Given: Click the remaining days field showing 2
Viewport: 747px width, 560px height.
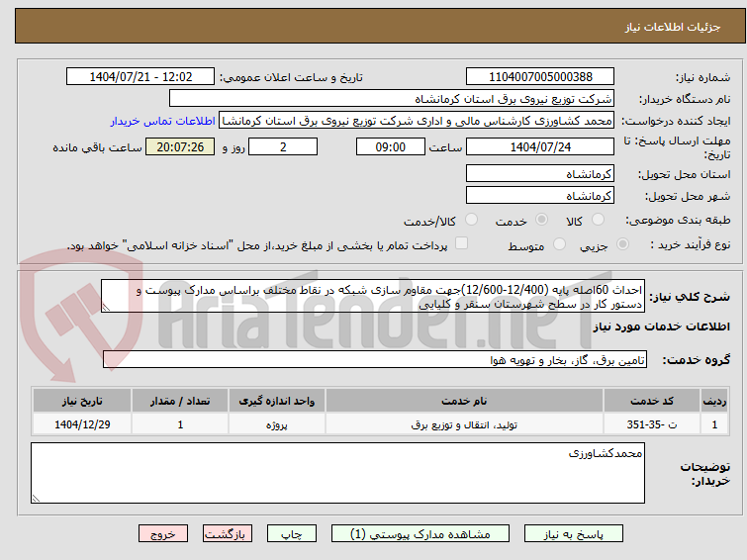Looking at the screenshot, I should coord(283,146).
